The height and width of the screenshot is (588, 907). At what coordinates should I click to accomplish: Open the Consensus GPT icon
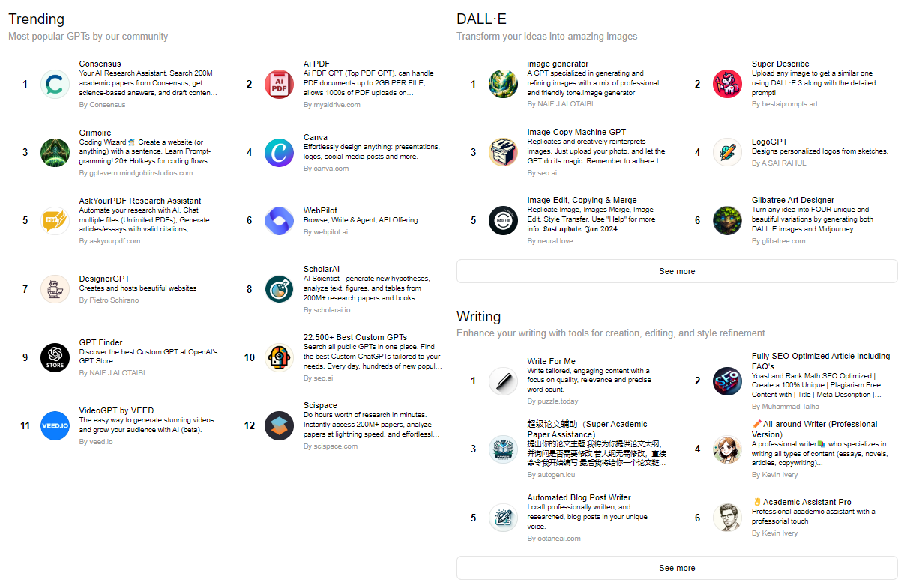click(x=55, y=84)
